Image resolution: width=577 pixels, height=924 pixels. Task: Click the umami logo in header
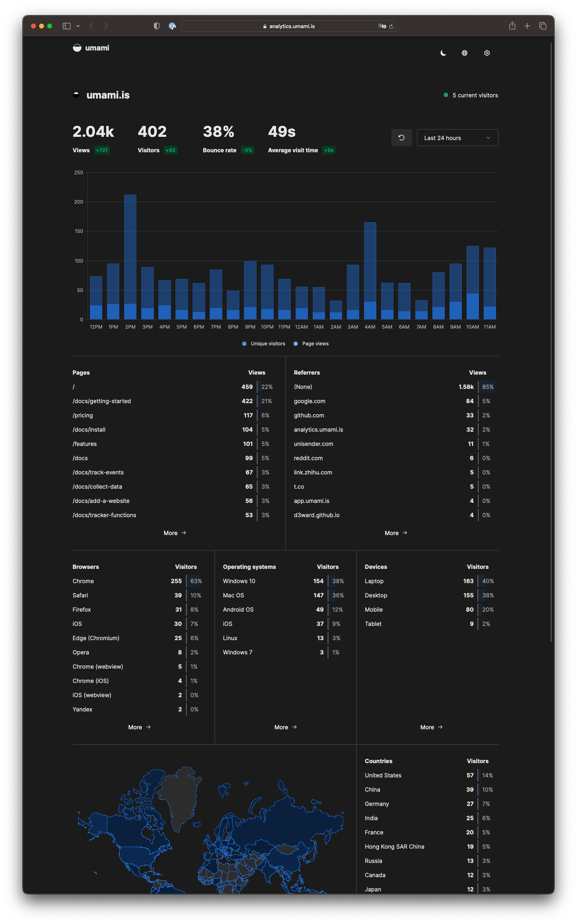91,48
